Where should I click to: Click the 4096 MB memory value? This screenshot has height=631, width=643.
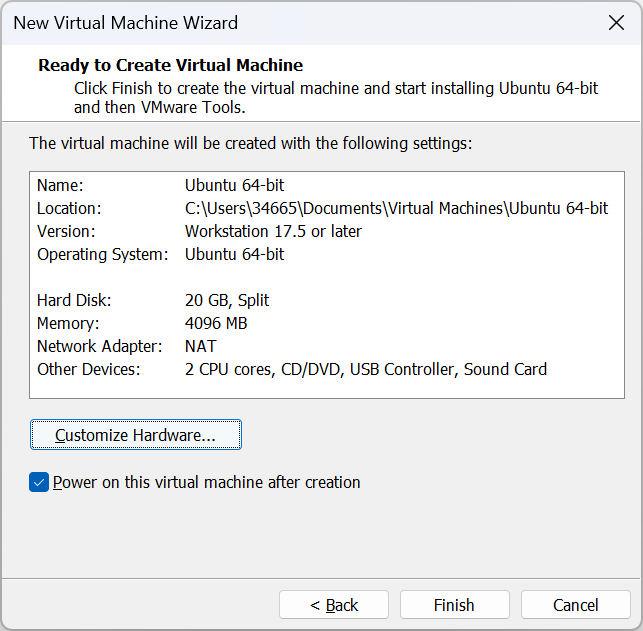coord(216,323)
